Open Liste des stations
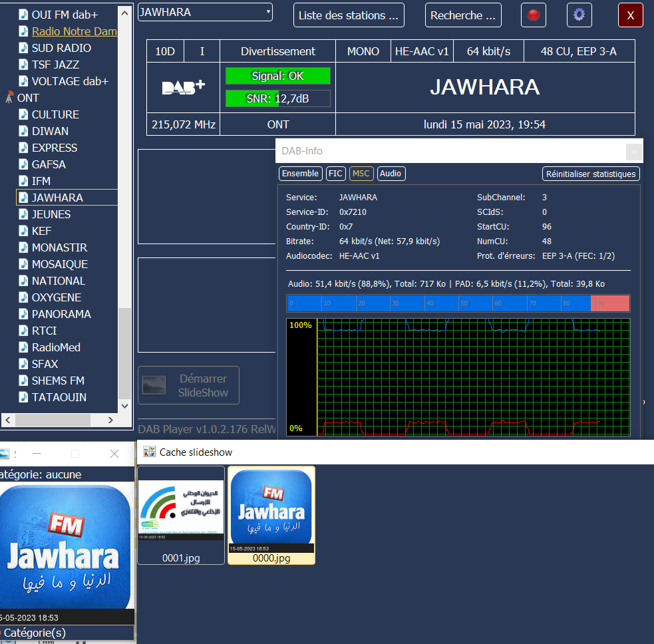The width and height of the screenshot is (654, 644). pyautogui.click(x=349, y=15)
